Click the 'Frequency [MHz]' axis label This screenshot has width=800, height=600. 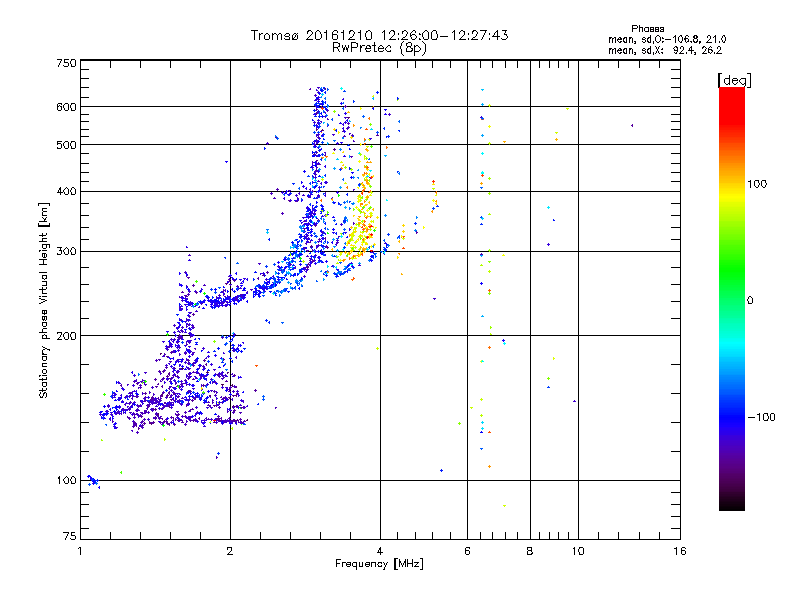(379, 564)
